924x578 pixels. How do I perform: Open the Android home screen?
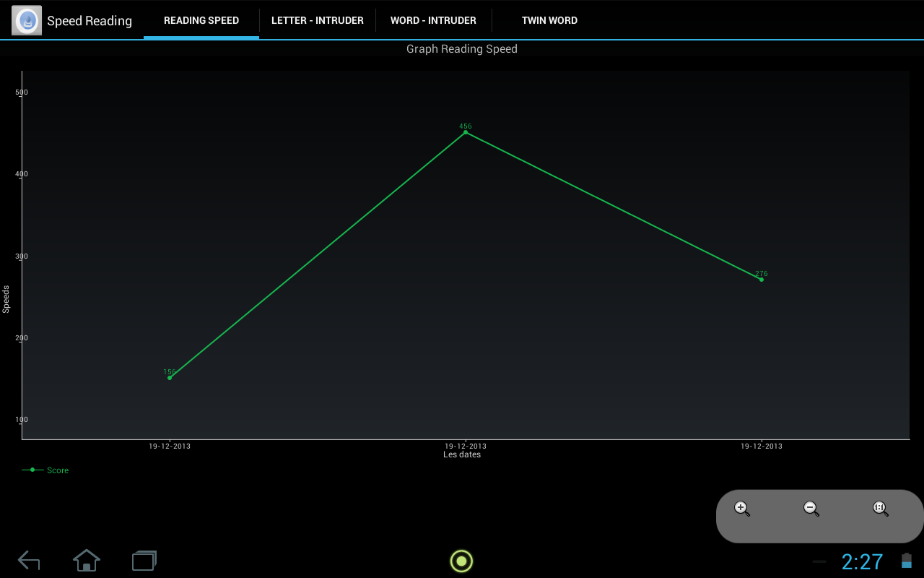[87, 561]
